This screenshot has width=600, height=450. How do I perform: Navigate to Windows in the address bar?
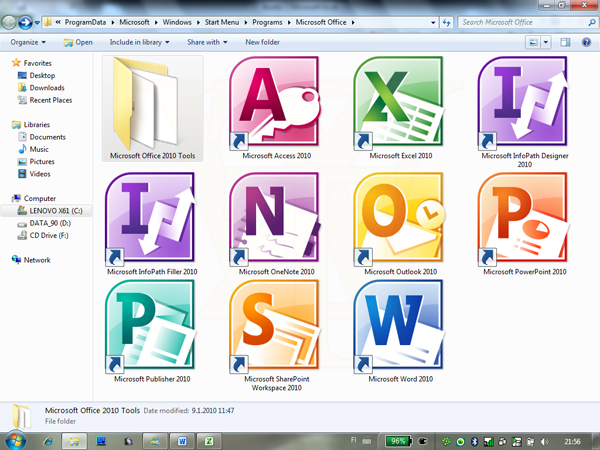(177, 22)
